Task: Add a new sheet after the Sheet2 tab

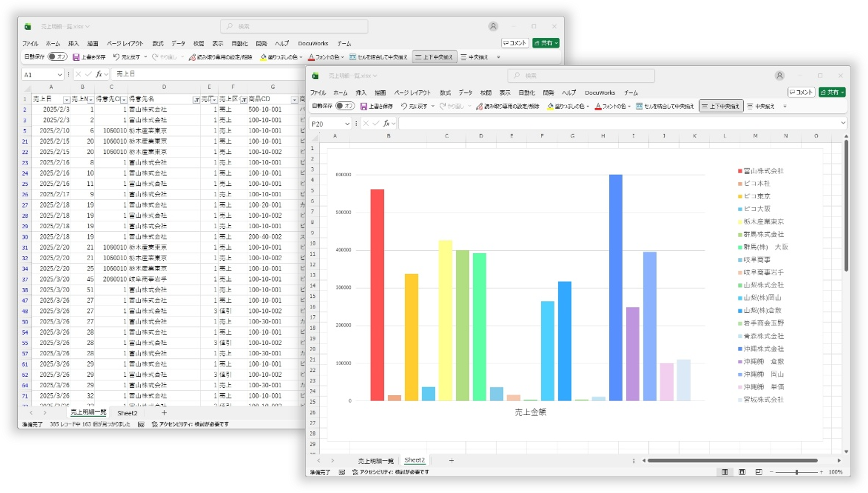Action: pos(451,460)
